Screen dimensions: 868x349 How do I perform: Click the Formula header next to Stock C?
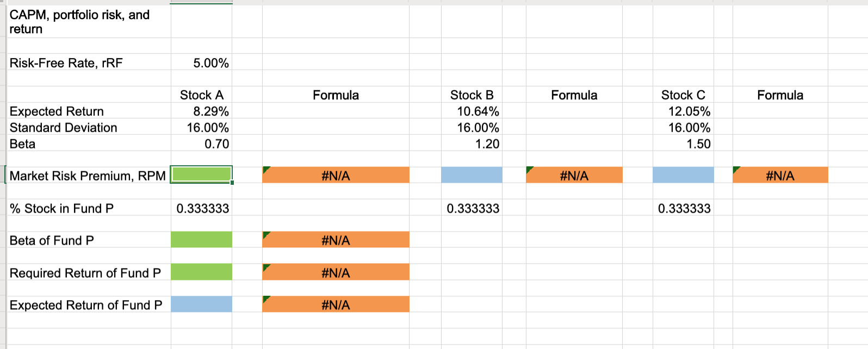(x=780, y=94)
